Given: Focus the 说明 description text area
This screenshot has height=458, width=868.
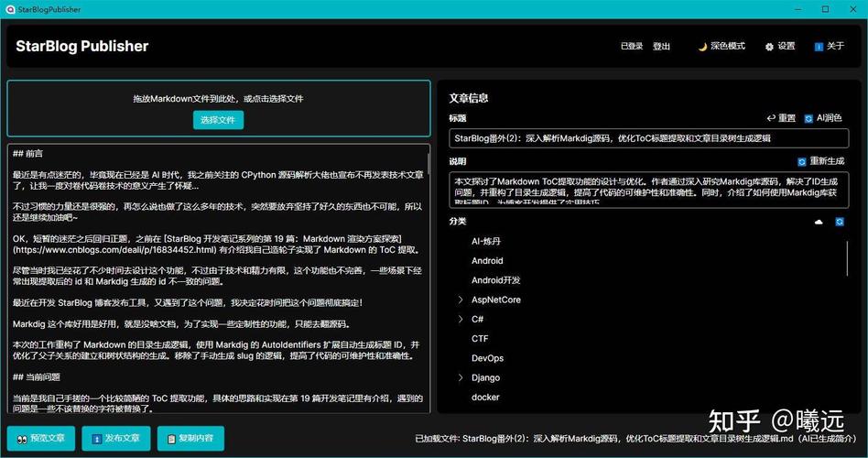Looking at the screenshot, I should tap(649, 190).
